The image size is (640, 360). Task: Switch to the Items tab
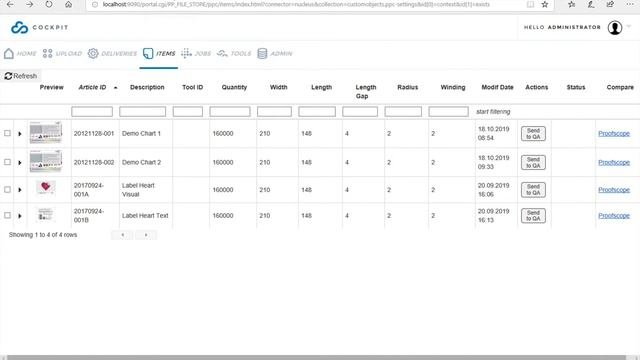(x=159, y=53)
